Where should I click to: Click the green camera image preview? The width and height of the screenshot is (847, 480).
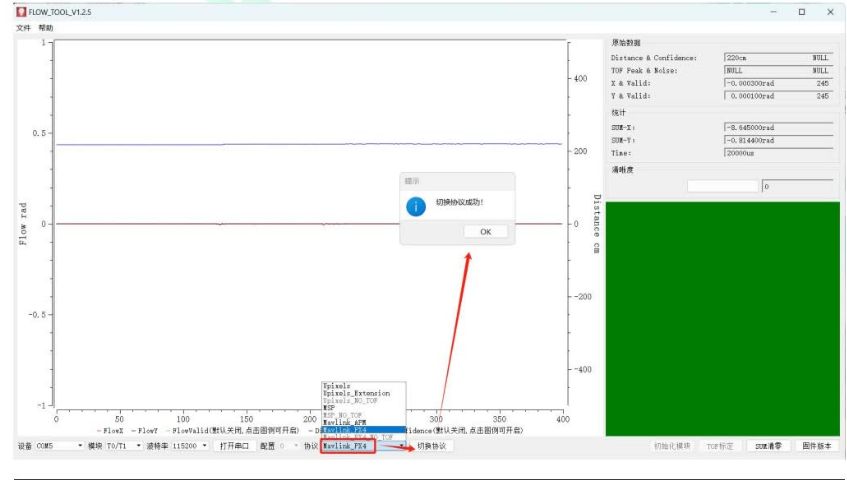(723, 319)
